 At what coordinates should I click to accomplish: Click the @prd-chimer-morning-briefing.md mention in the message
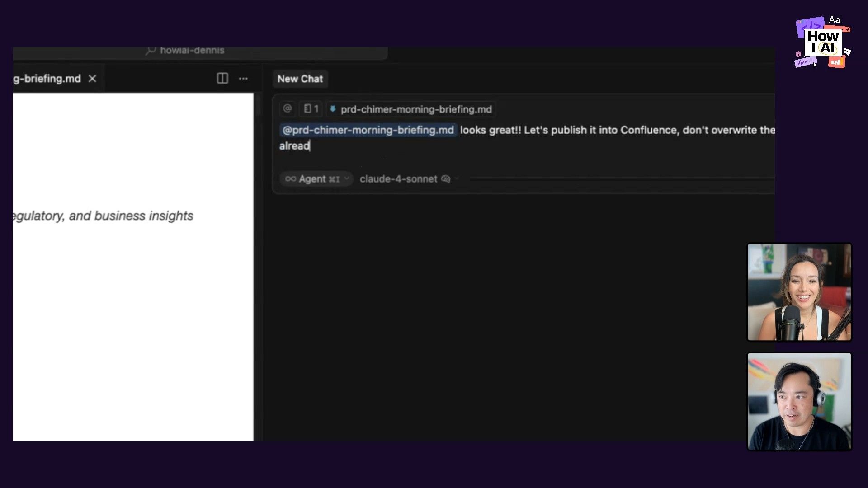(x=368, y=130)
